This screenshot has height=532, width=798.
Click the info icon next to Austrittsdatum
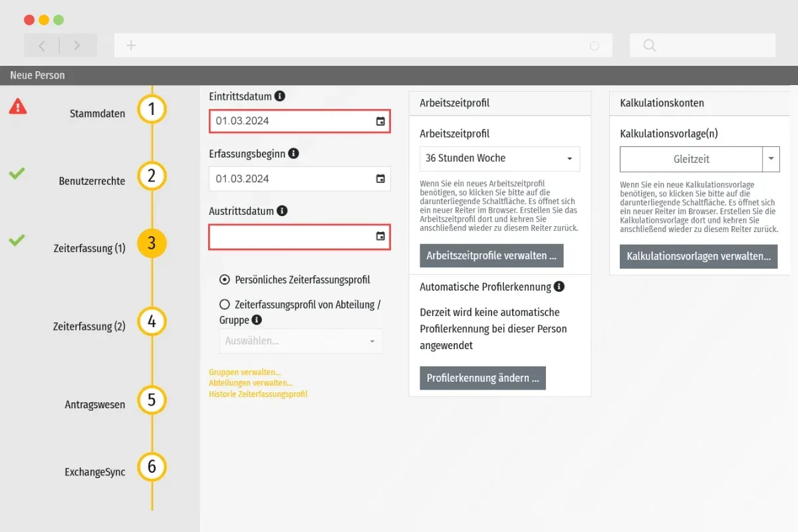[x=282, y=211]
